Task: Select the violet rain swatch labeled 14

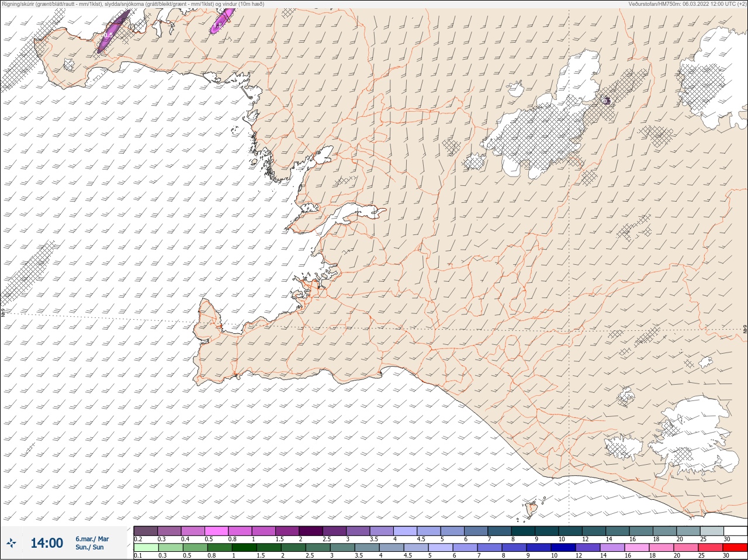Action: [x=612, y=548]
